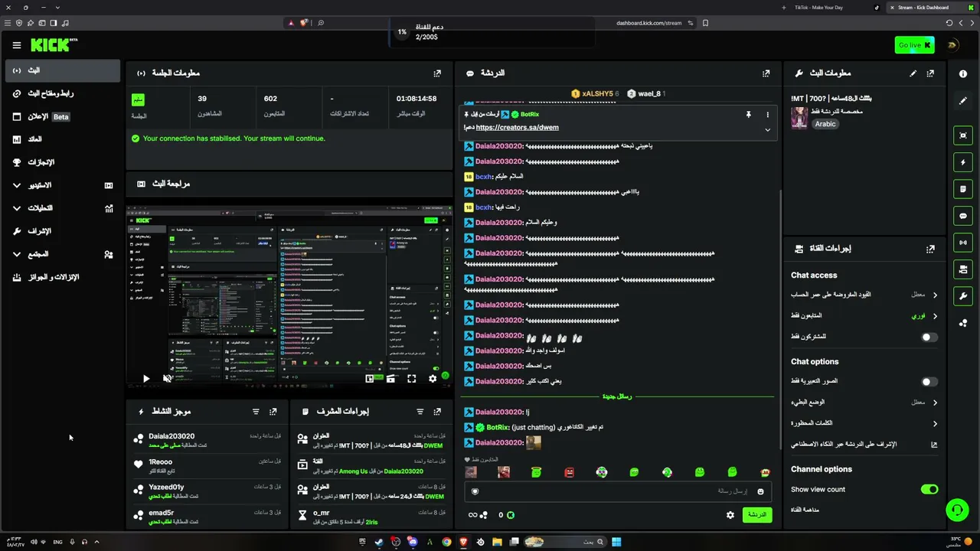Open account age restrictions setting
Viewport: 980px width, 551px height.
(x=864, y=295)
